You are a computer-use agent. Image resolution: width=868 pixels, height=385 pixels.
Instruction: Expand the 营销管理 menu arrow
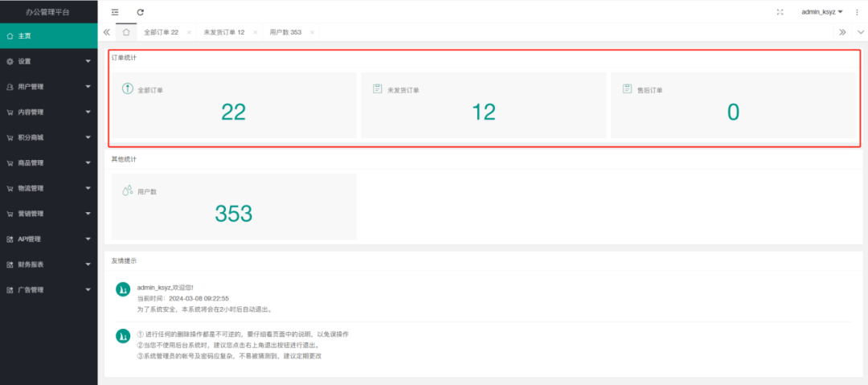pos(88,214)
